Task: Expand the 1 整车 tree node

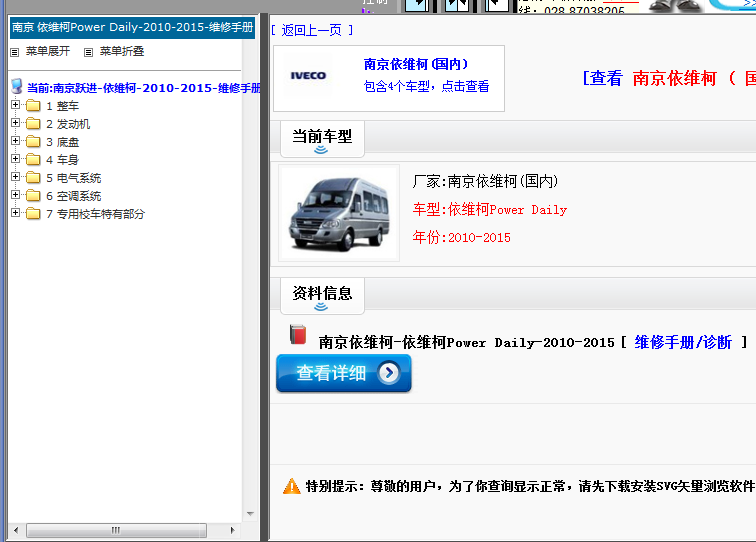Action: coord(15,105)
